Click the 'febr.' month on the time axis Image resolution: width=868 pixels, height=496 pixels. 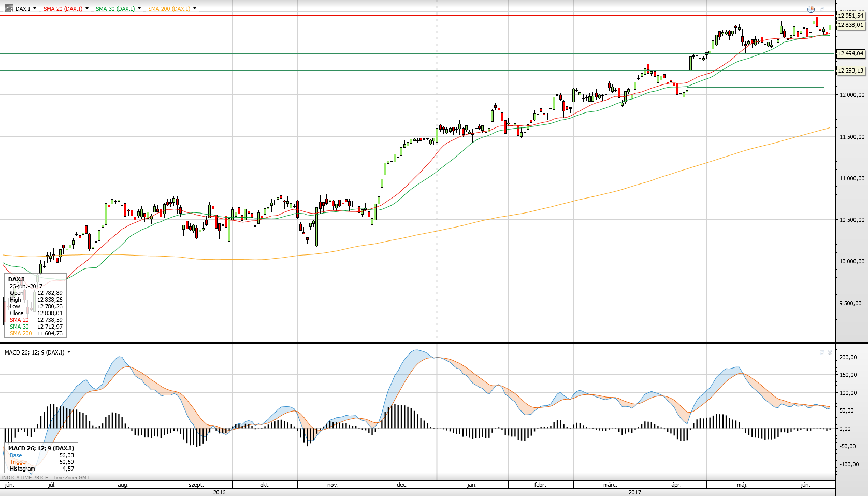tap(540, 485)
